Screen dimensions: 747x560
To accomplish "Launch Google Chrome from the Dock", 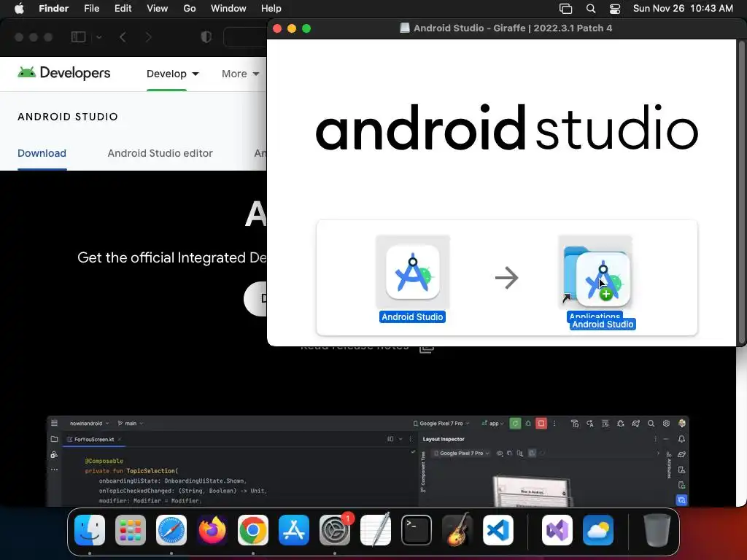I will click(x=253, y=530).
